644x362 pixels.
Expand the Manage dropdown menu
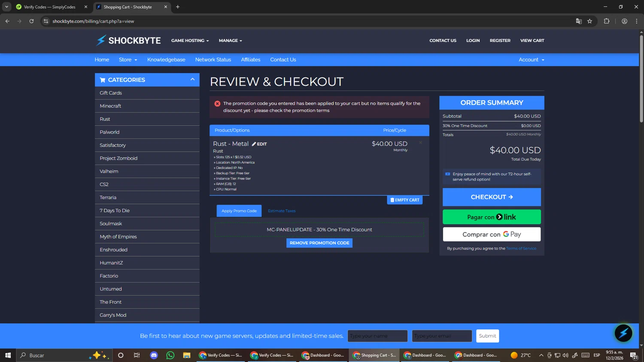[x=230, y=41]
